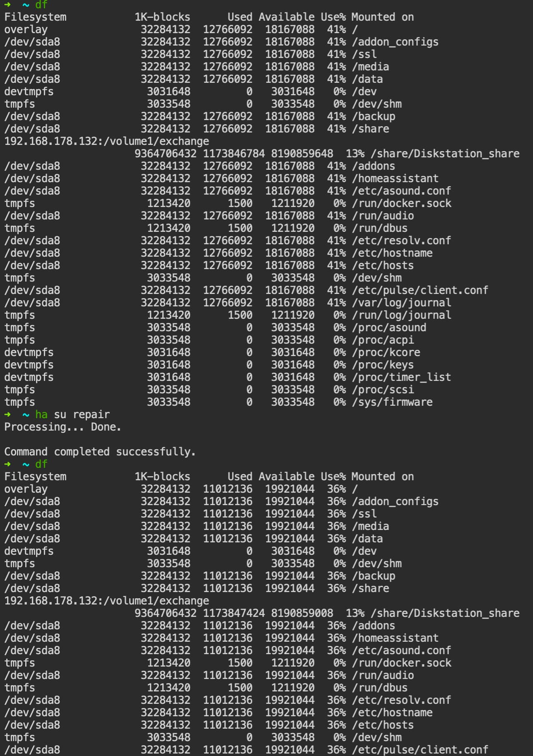The width and height of the screenshot is (533, 756).
Task: Click the 'ha su repair' command text
Action: coord(72,414)
